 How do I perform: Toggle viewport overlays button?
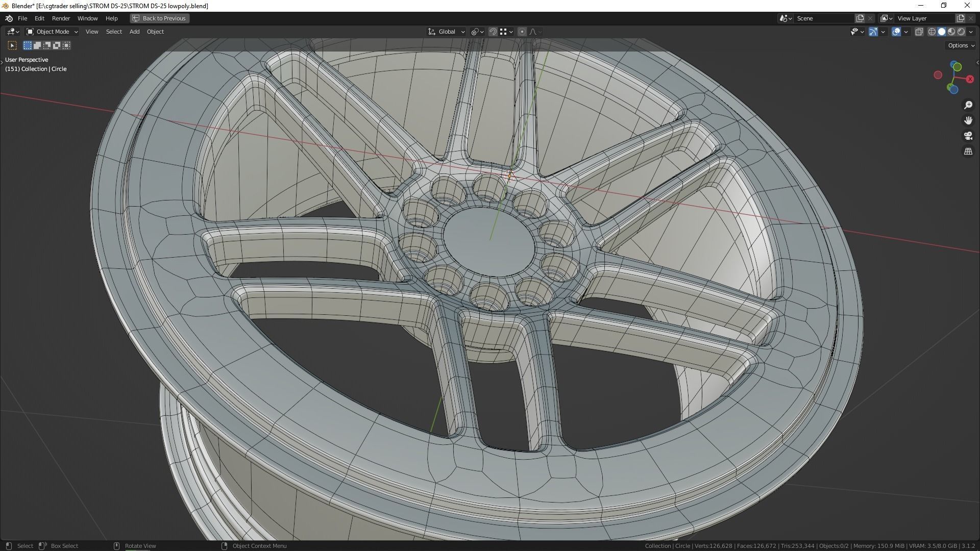[896, 32]
